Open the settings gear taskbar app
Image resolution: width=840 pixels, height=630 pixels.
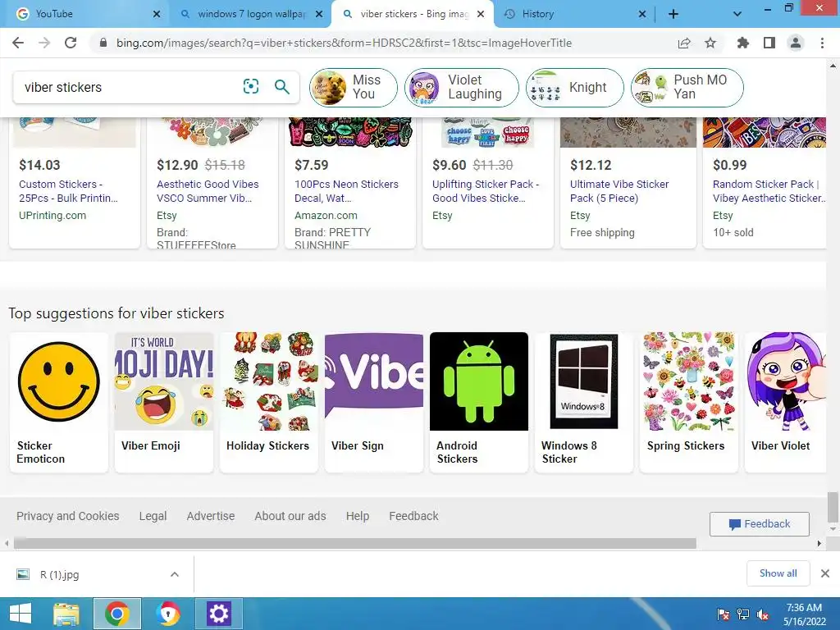[218, 614]
